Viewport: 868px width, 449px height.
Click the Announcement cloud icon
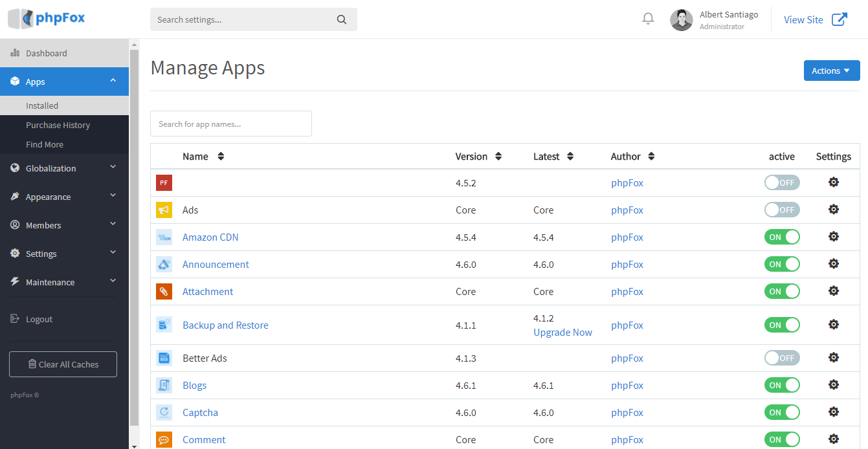(x=164, y=264)
